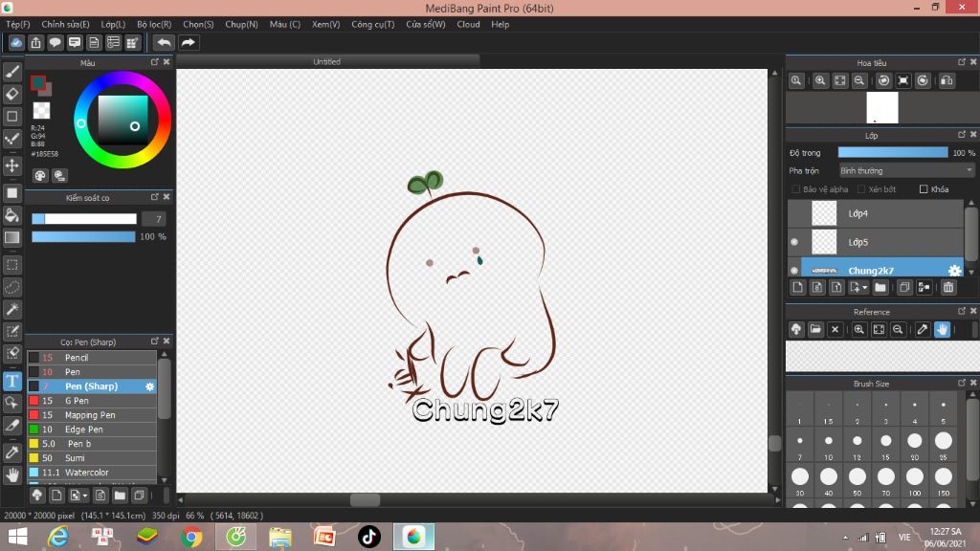This screenshot has width=980, height=551.
Task: Open the Lớp(L) menu
Action: pyautogui.click(x=113, y=24)
